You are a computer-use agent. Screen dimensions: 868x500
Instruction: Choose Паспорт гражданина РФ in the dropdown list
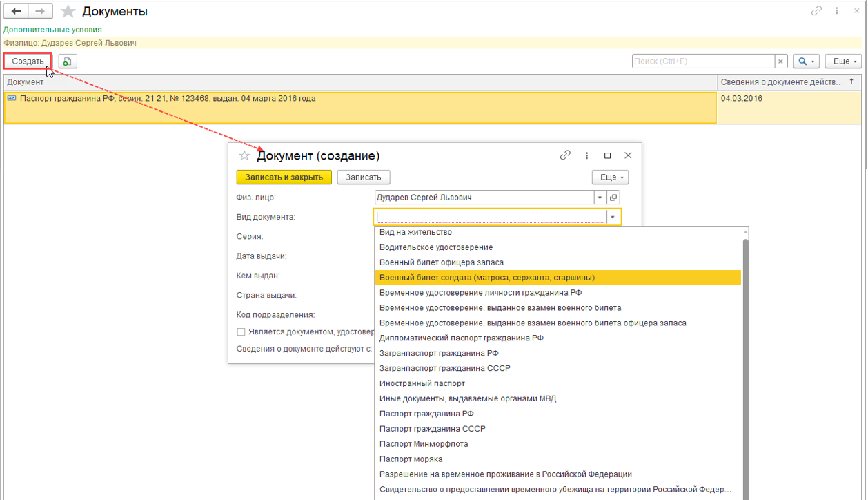point(426,414)
